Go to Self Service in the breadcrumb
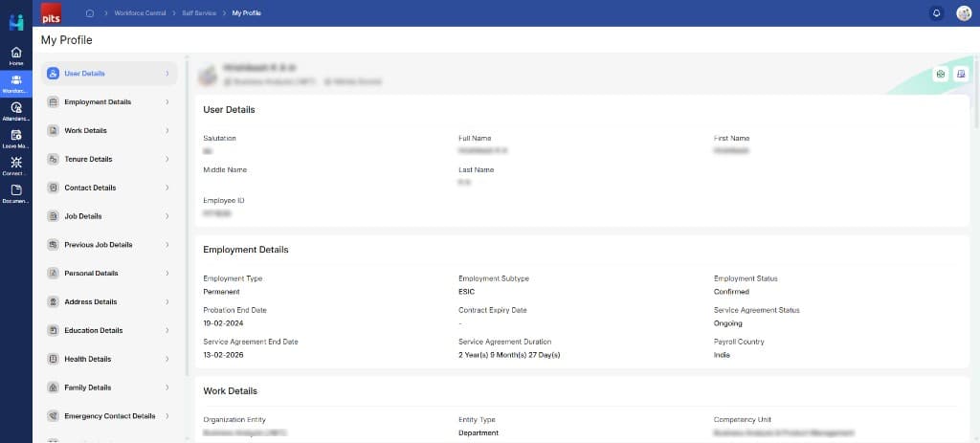Viewport: 980px width, 443px height. [200, 13]
